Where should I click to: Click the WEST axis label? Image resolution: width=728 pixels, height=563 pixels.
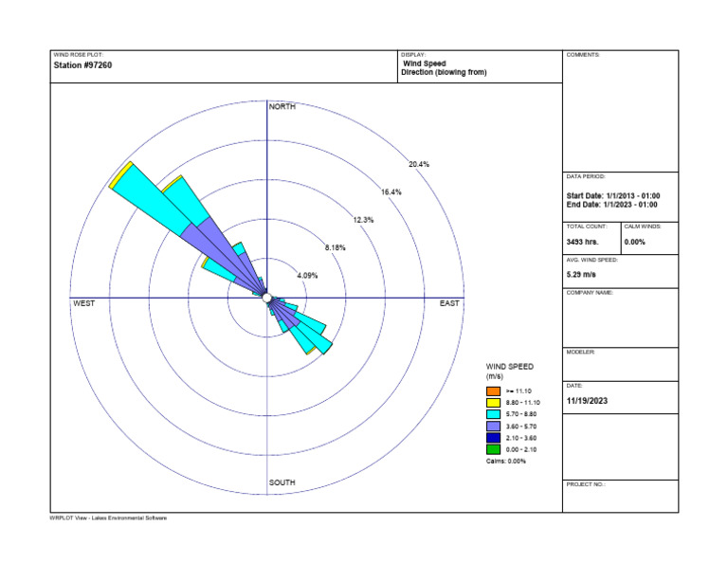pyautogui.click(x=84, y=303)
